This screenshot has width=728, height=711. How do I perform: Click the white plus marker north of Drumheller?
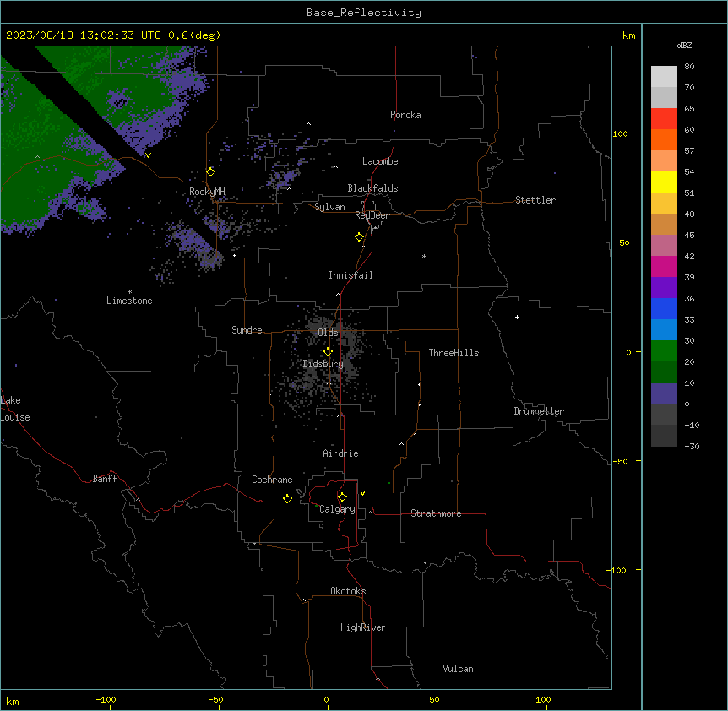pyautogui.click(x=517, y=317)
